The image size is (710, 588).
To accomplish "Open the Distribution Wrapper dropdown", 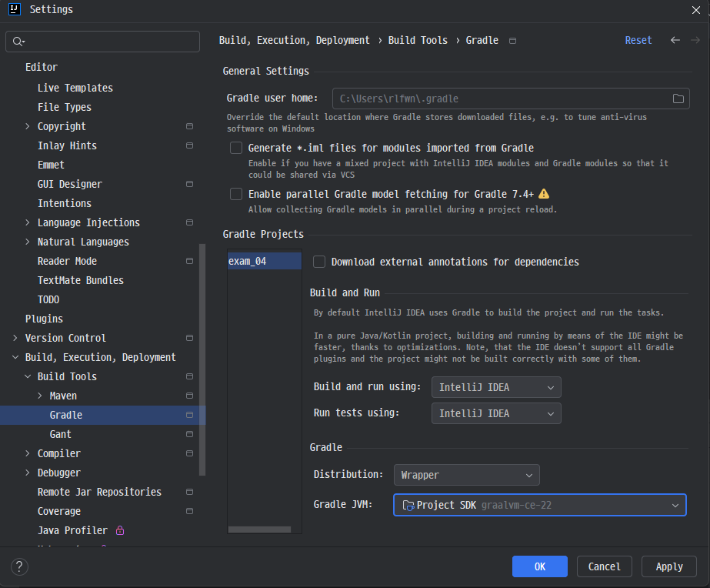I will [x=466, y=475].
